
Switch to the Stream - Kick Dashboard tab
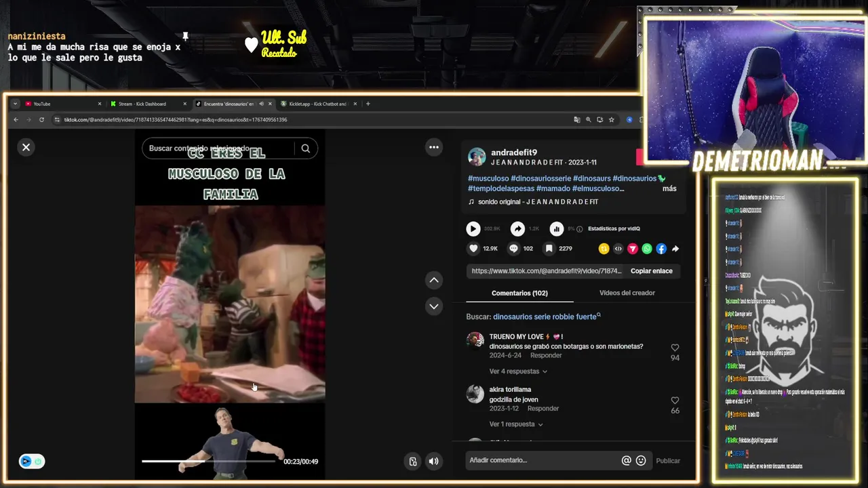click(x=148, y=104)
